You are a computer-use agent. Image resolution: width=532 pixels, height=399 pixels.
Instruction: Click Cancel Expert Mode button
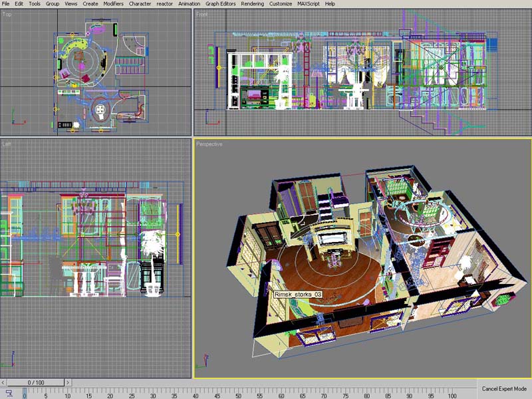(504, 388)
